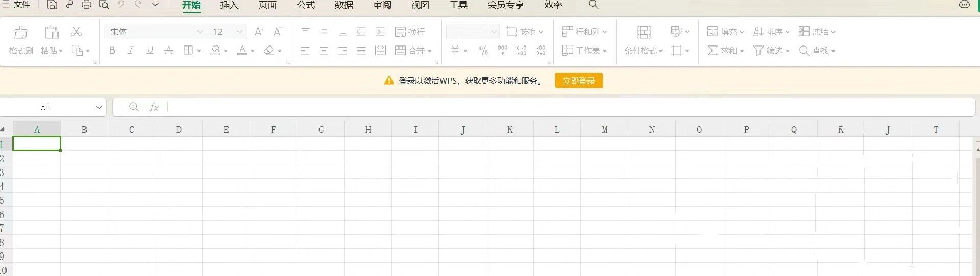980x276 pixels.
Task: Toggle Underline formatting
Action: point(150,50)
